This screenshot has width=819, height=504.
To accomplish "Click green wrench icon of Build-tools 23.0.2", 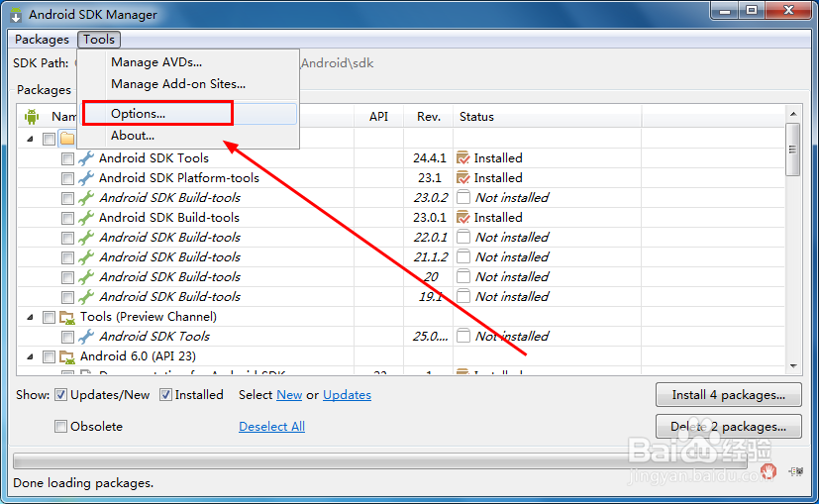I will 86,198.
